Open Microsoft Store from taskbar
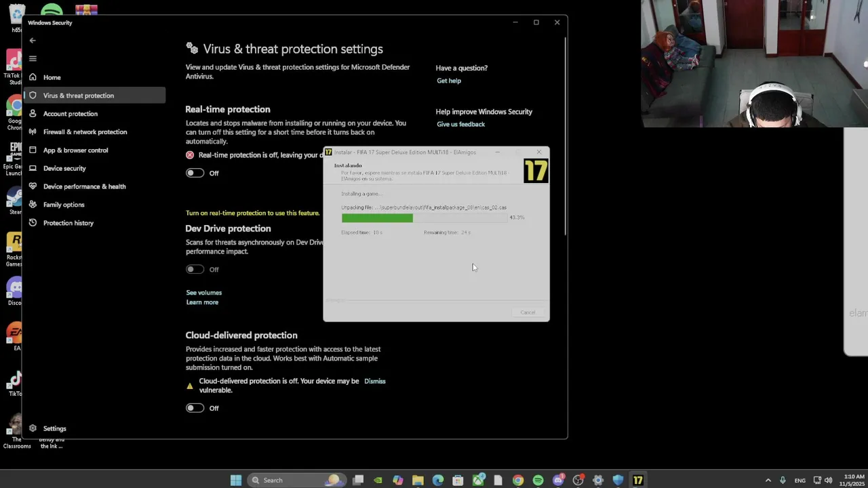 tap(458, 480)
